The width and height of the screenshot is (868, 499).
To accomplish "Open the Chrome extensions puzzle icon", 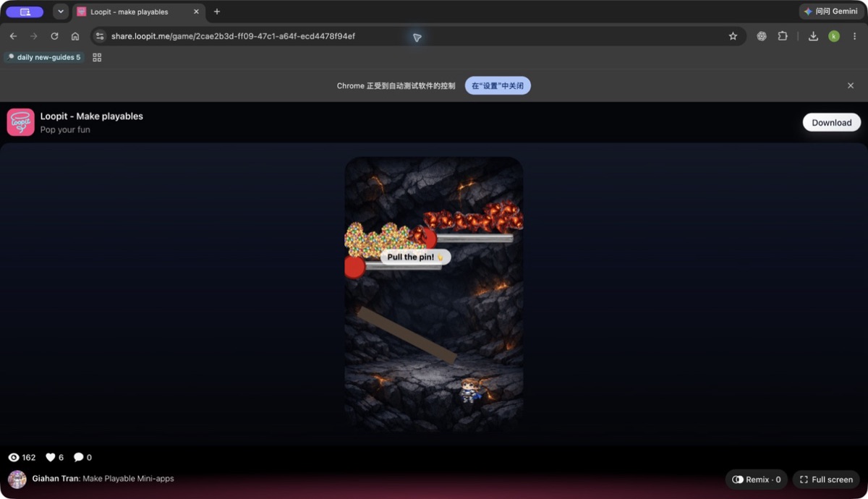I will click(783, 36).
